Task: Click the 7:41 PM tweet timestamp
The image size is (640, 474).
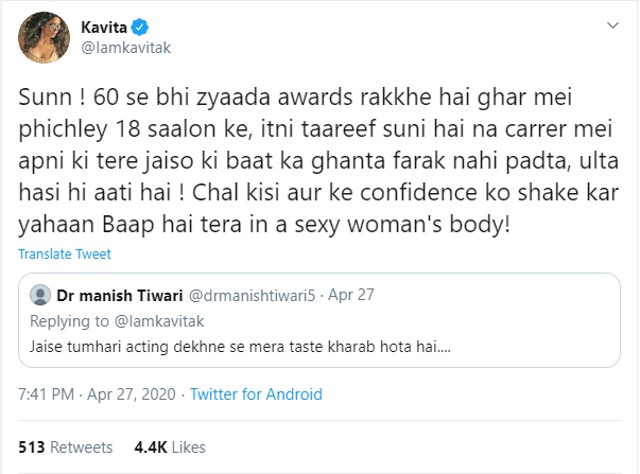Action: (46, 394)
